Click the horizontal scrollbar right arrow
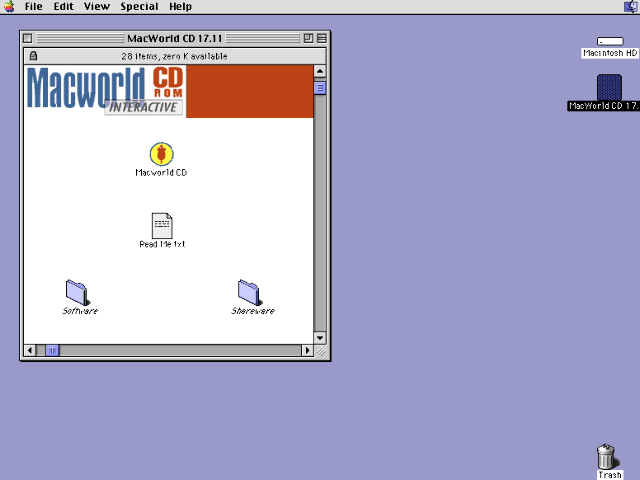 (x=307, y=350)
